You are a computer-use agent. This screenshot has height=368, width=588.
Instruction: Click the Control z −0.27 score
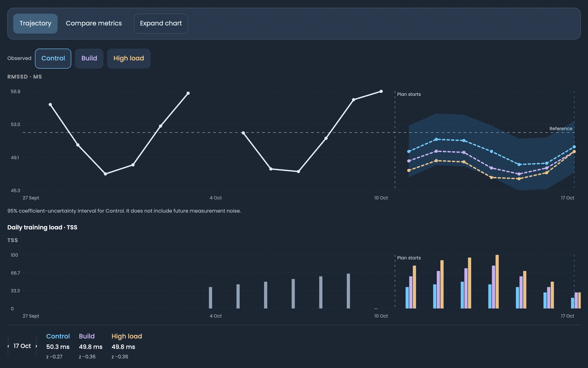coord(54,357)
